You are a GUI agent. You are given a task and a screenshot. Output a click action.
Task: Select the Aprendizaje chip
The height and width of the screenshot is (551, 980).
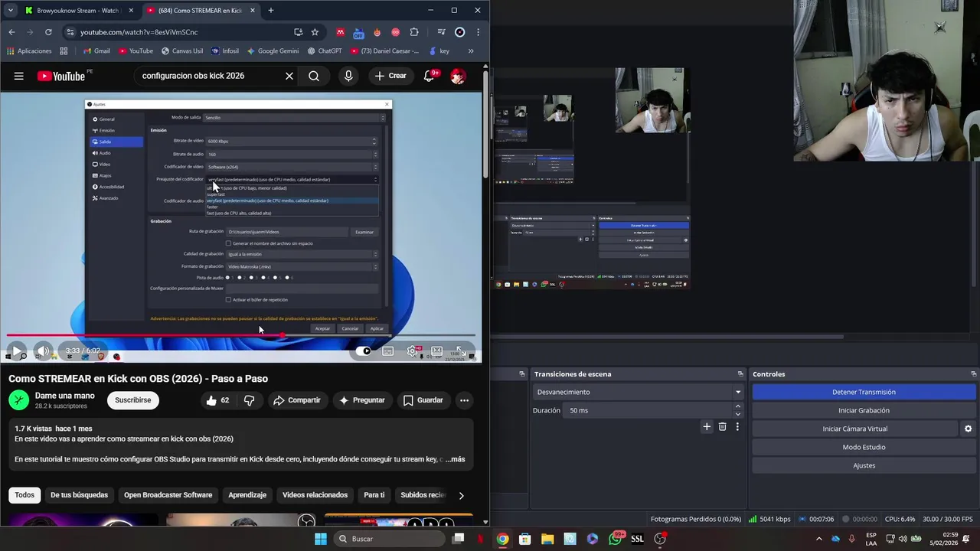(x=247, y=495)
